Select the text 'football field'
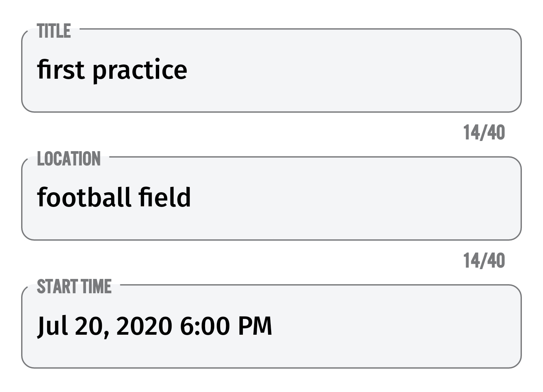The width and height of the screenshot is (543, 392). [x=114, y=197]
